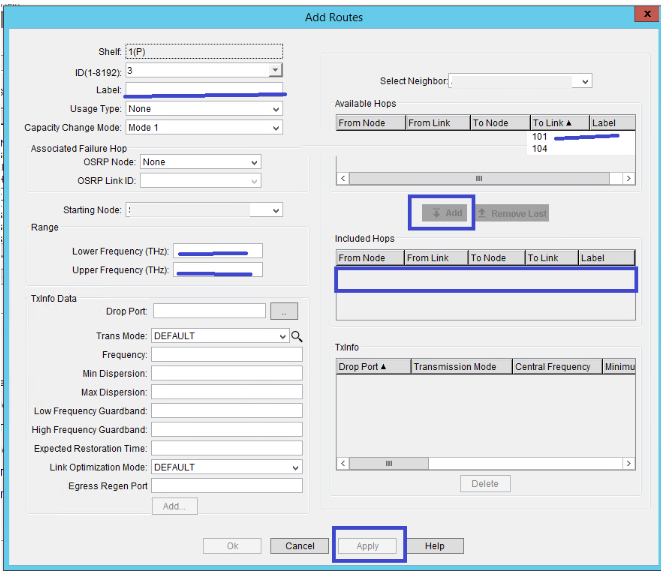Click the Expected Restoration Time field

tap(227, 448)
